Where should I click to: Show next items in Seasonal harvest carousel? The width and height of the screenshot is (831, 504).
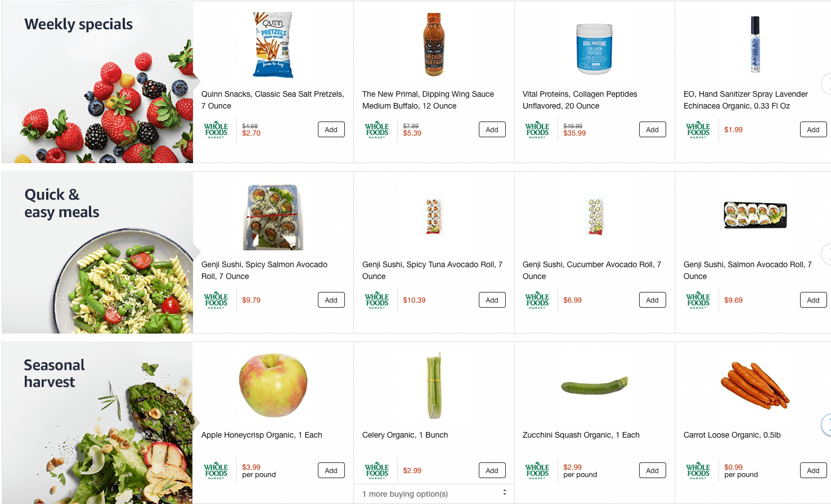coord(826,425)
